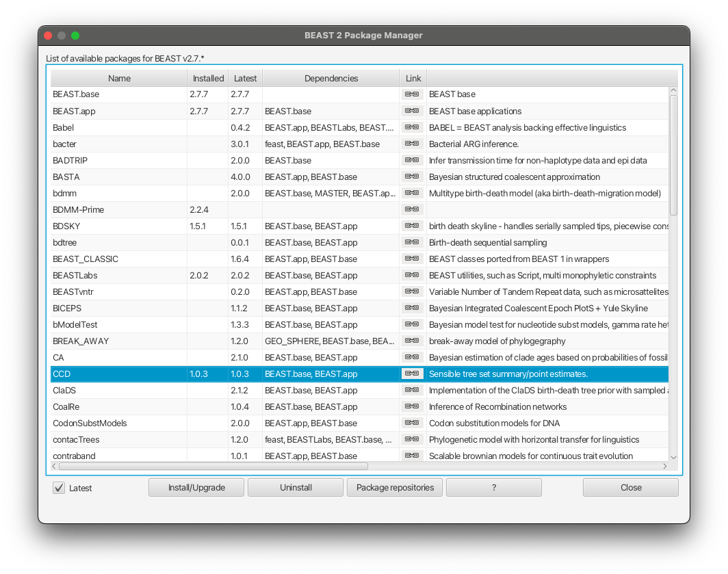Click the 'Bacterial ARG inference.' description

coord(473,144)
